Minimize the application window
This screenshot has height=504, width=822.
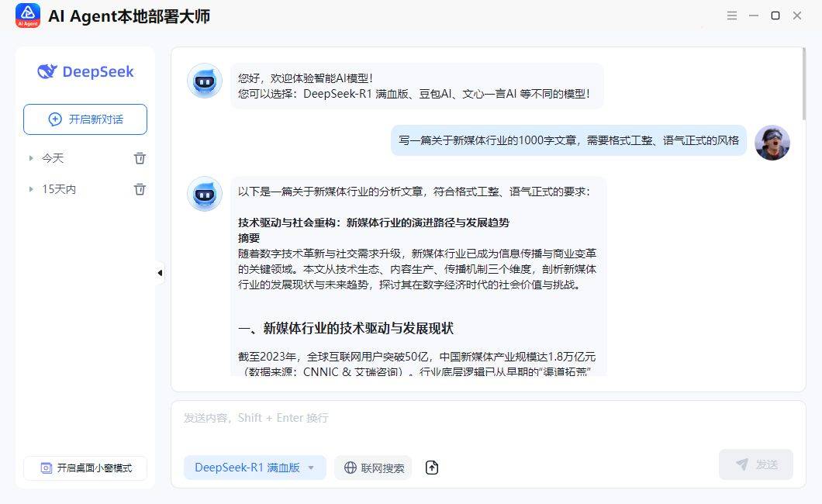pyautogui.click(x=754, y=16)
